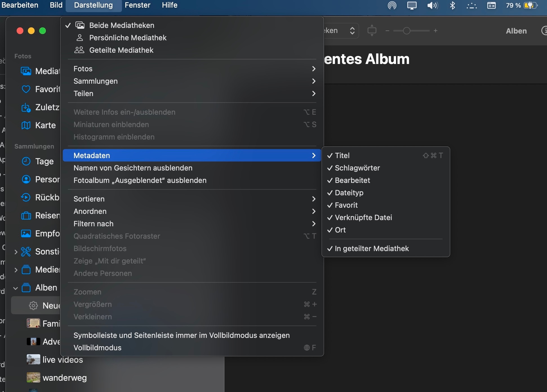Click the thumbnail zoom slider knob
This screenshot has height=392, width=547.
tap(406, 31)
